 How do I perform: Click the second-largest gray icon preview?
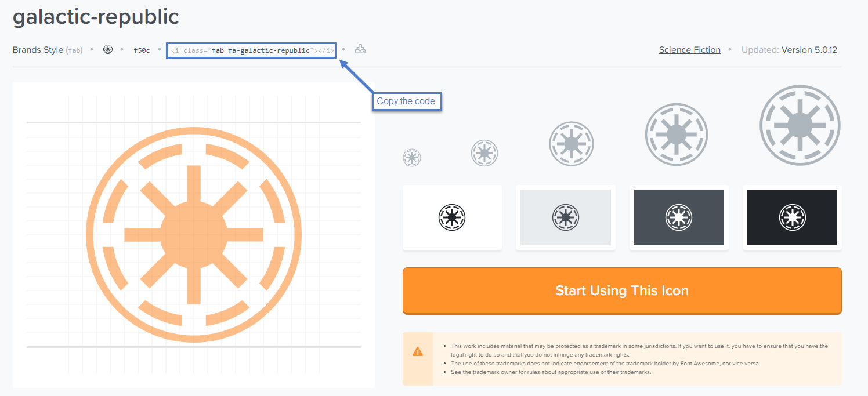point(677,135)
